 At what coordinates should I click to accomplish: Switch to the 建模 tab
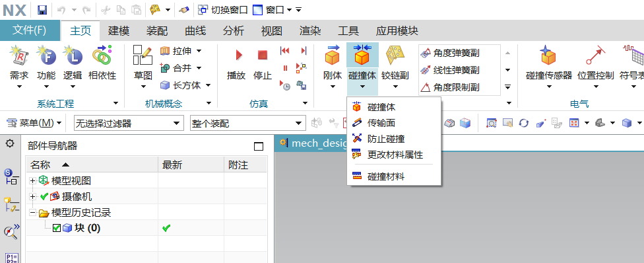(119, 31)
